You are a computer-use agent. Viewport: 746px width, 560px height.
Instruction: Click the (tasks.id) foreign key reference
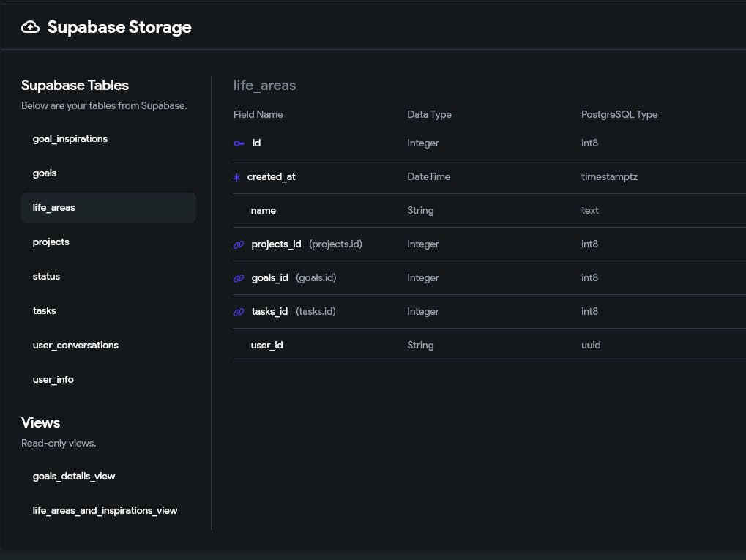tap(316, 312)
